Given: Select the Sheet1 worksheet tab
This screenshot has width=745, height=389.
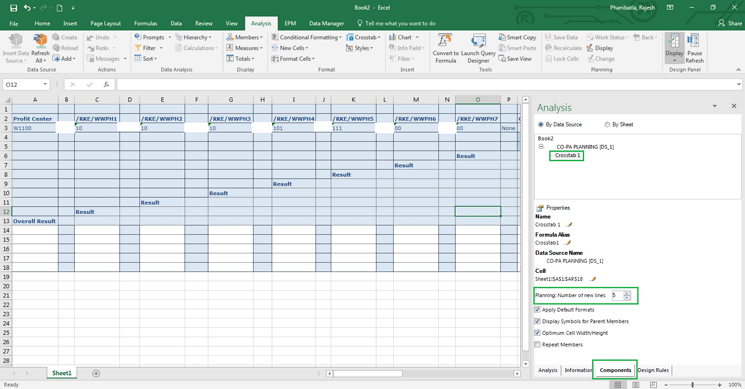Looking at the screenshot, I should pyautogui.click(x=61, y=373).
